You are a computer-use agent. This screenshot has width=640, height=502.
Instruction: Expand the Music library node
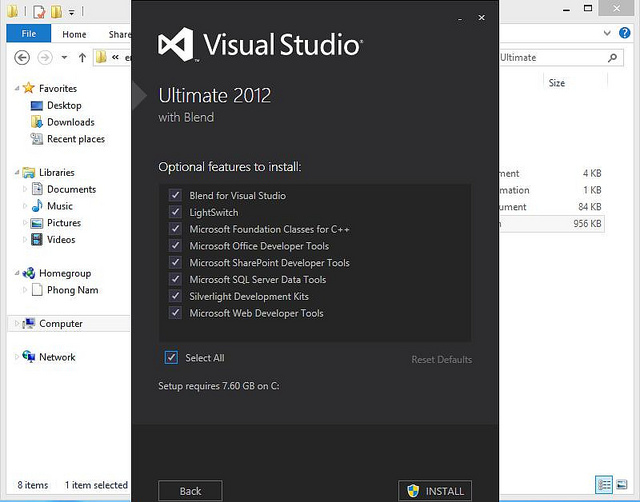25,206
